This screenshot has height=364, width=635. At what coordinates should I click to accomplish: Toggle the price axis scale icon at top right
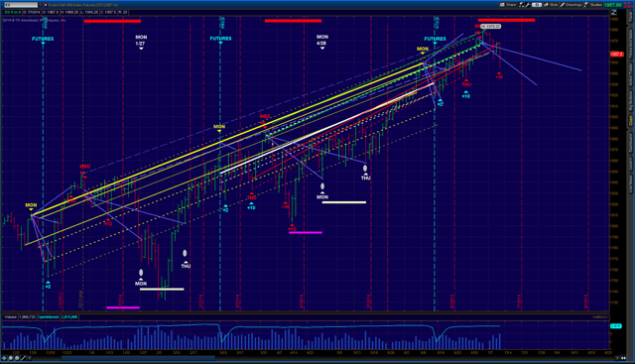(x=614, y=13)
